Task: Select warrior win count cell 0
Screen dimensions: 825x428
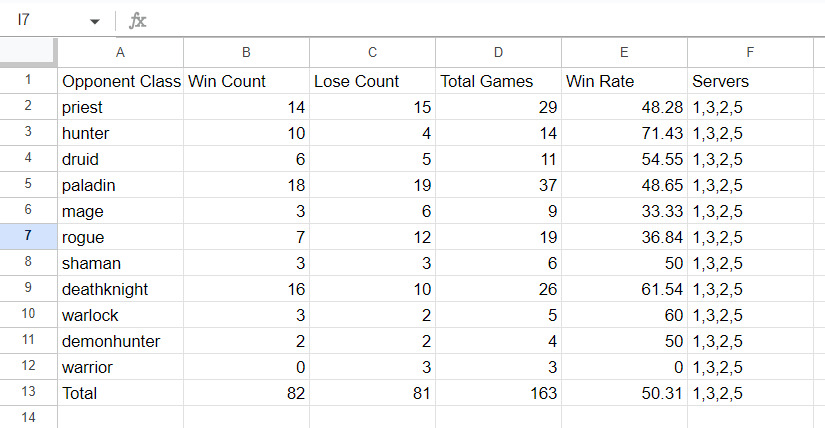Action: pyautogui.click(x=246, y=366)
